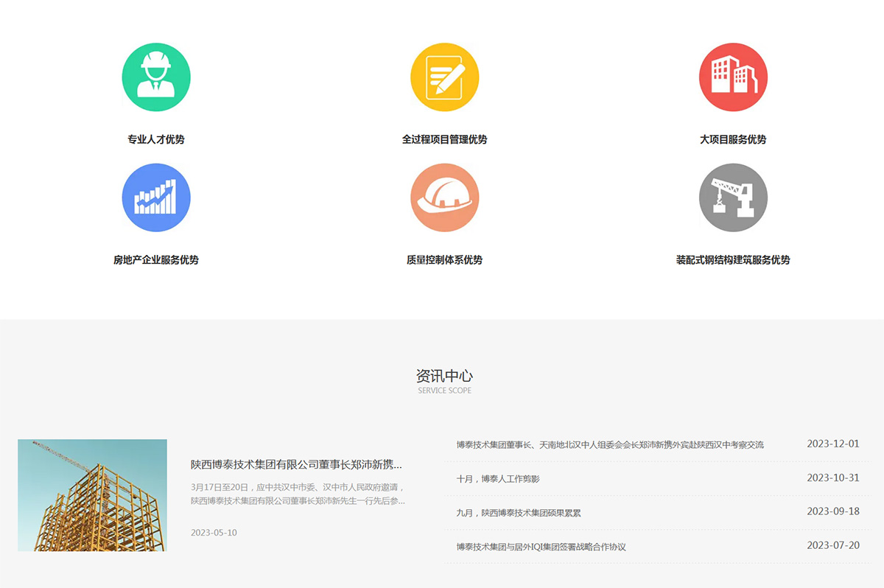The height and width of the screenshot is (588, 884).
Task: Open the news article dated 2023-12-01
Action: [x=610, y=444]
